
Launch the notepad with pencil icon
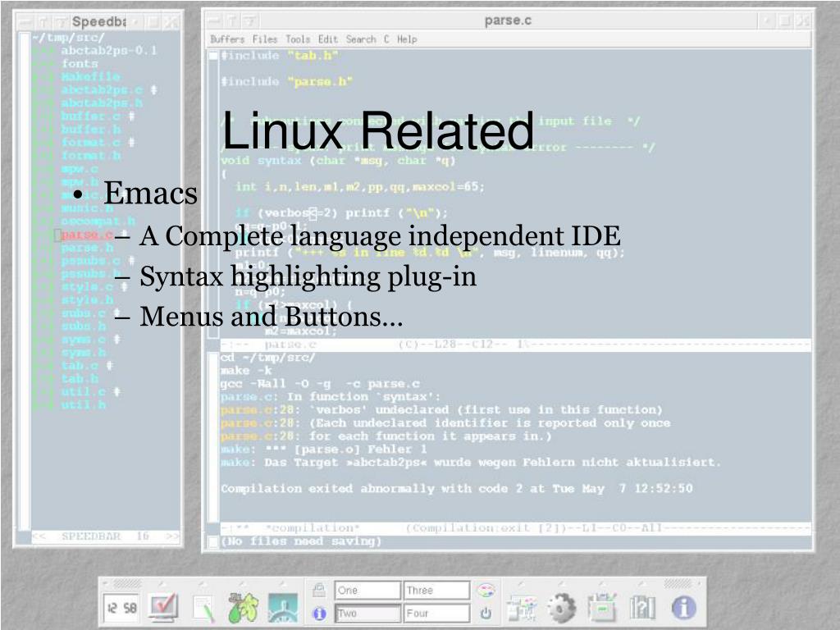203,608
